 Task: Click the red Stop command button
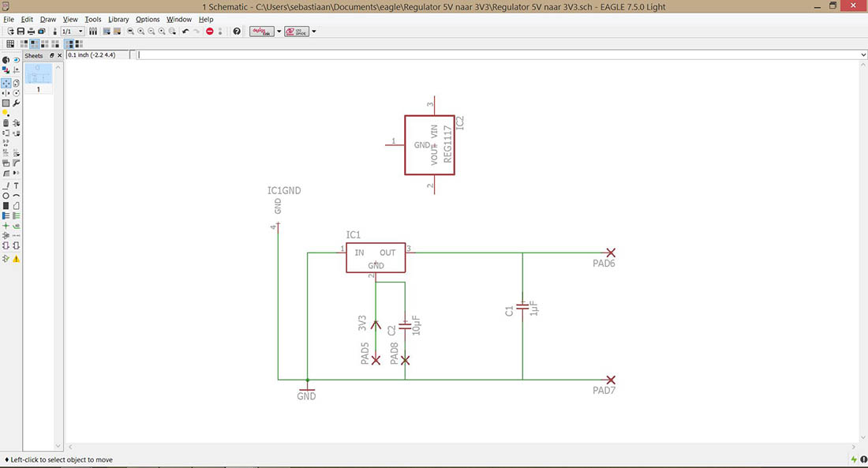click(x=209, y=32)
